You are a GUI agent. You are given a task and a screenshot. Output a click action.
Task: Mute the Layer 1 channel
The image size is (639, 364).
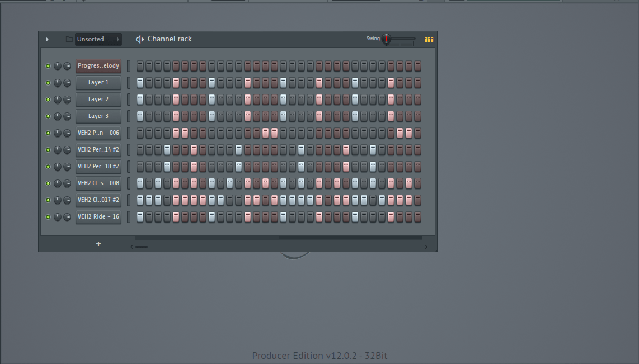(48, 83)
